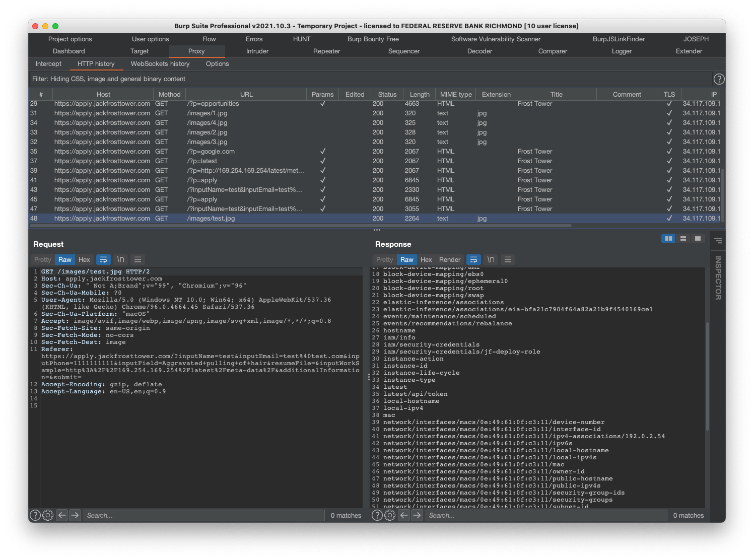Open the WebSockets history sub-tab

pyautogui.click(x=160, y=64)
